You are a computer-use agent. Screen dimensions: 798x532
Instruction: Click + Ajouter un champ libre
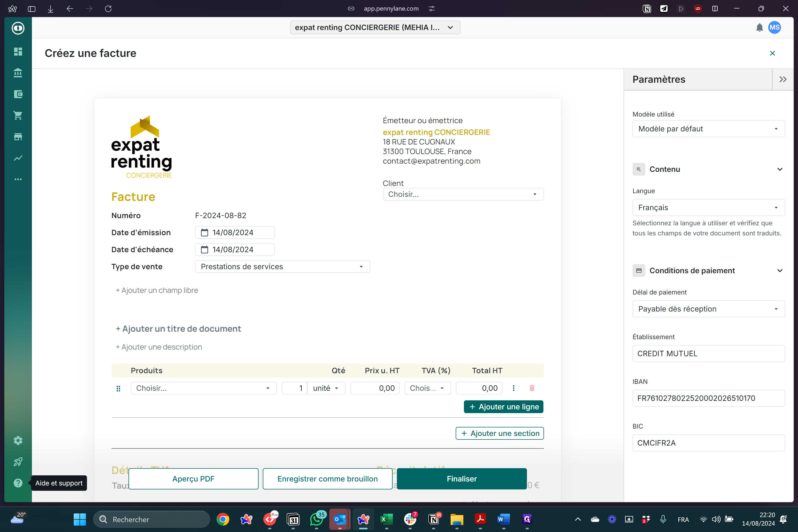point(157,290)
